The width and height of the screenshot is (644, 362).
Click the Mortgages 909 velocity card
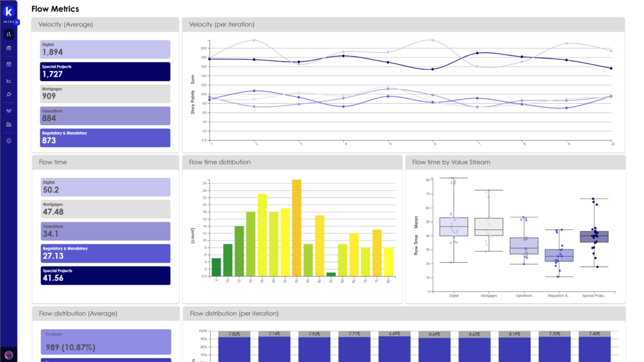pos(104,93)
